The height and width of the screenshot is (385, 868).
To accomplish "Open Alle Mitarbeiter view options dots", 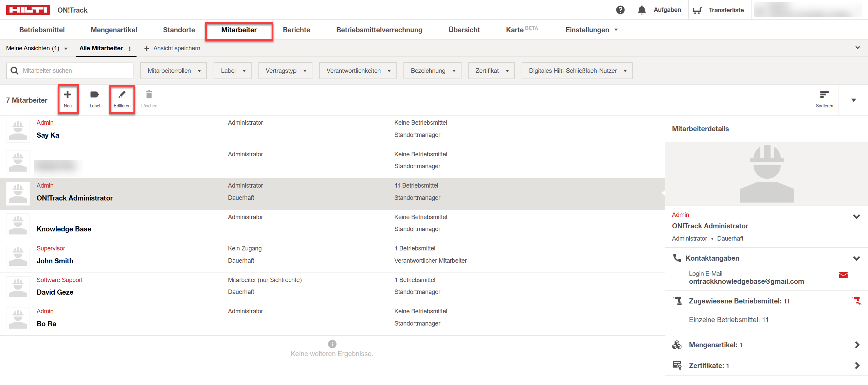I will 130,49.
